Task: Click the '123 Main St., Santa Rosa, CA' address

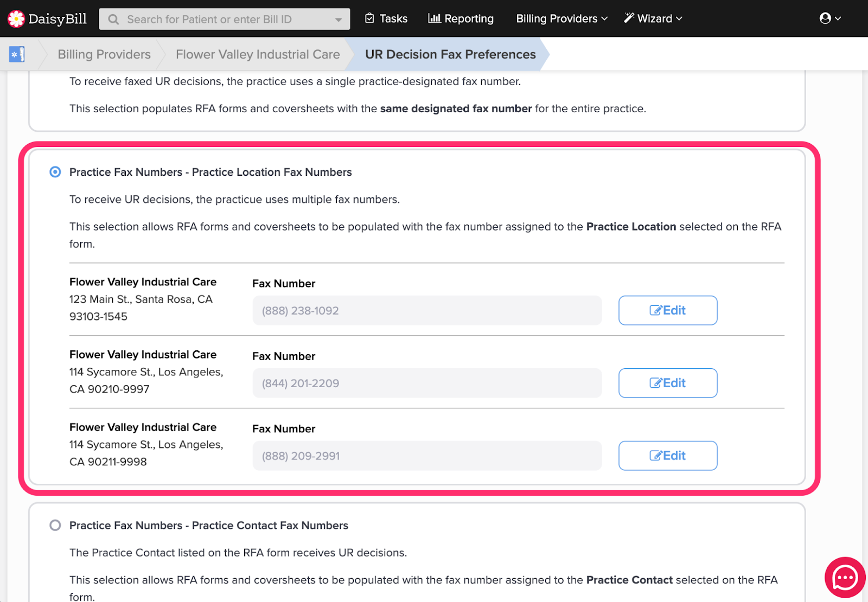Action: (x=141, y=299)
